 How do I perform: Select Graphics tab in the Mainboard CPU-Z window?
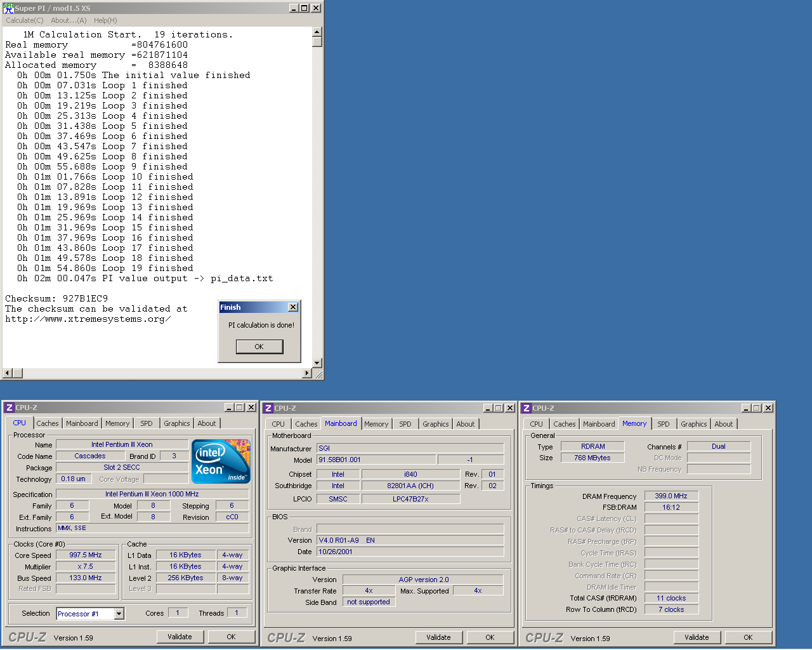click(x=436, y=424)
